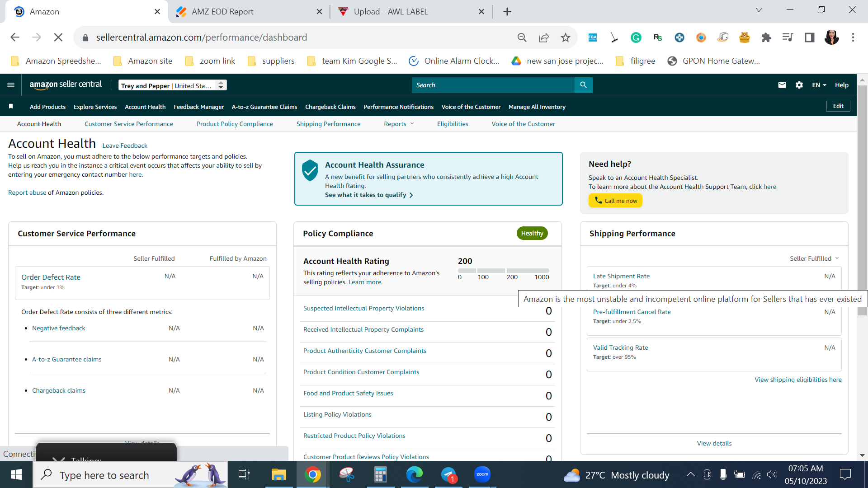Screen dimensions: 868x488
Task: Open the Chrome tab search chevron
Action: pos(759,10)
